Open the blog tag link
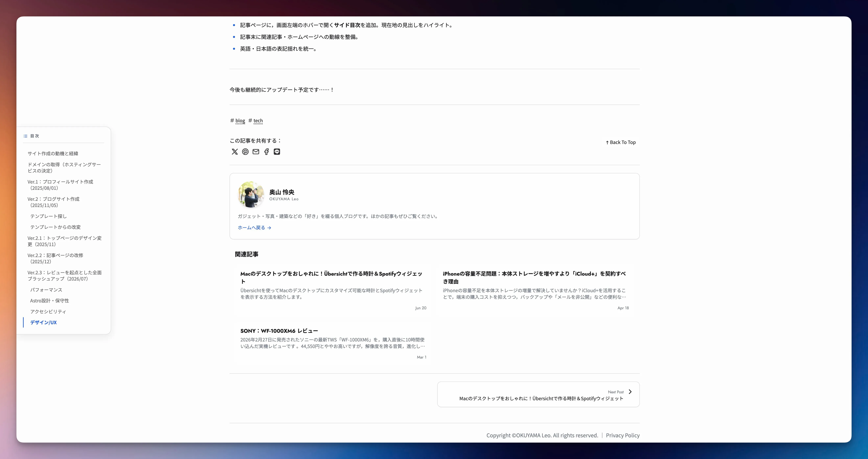This screenshot has height=459, width=868. 240,121
